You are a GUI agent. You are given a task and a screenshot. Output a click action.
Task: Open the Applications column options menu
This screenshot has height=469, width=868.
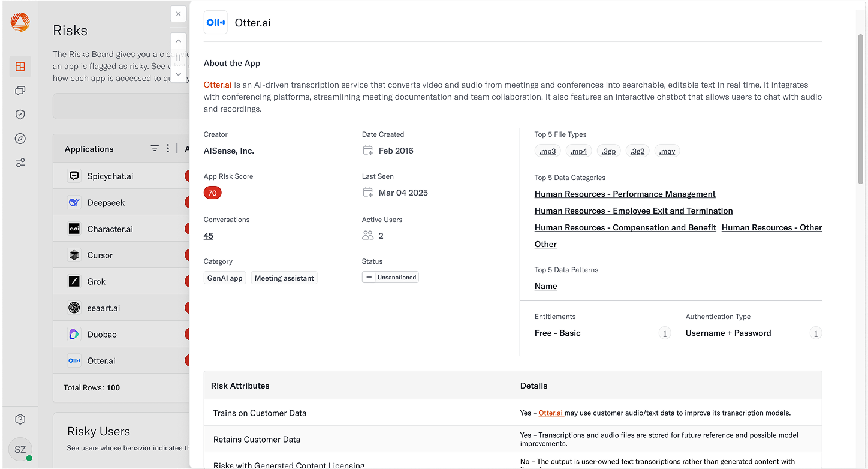(x=168, y=148)
